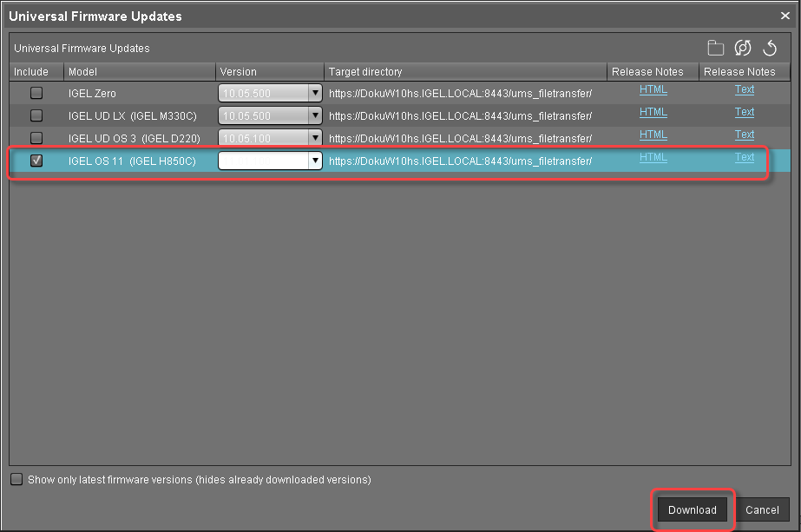
Task: Click the folder icon in the toolbar
Action: point(715,49)
